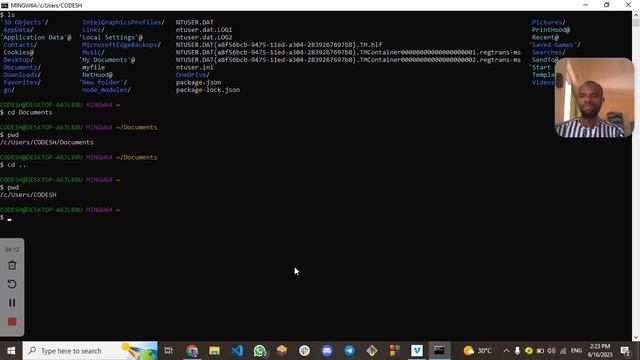
Task: Click the 'Downloads/' directory entry
Action: point(22,75)
